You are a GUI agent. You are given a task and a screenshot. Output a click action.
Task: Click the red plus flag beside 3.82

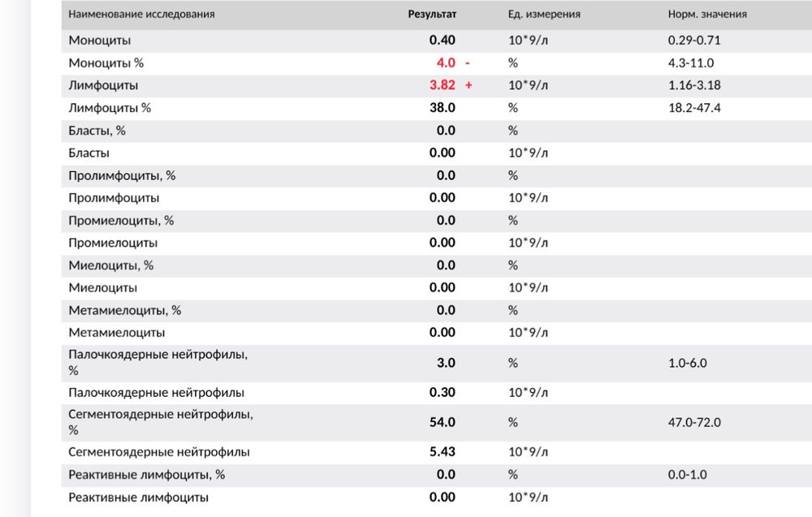[469, 85]
